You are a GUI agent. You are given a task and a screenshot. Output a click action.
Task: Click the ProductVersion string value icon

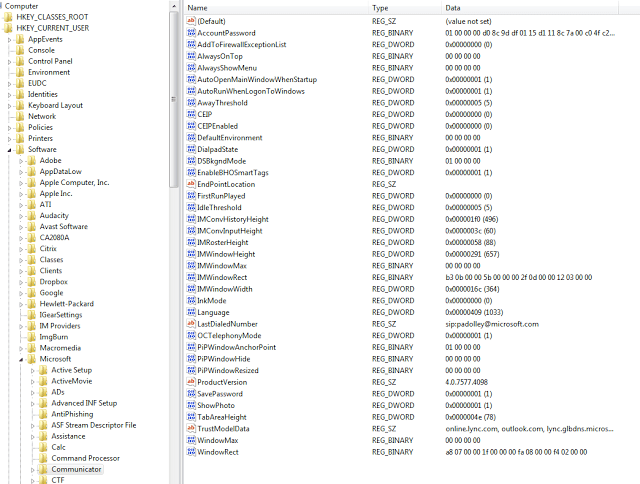coord(190,381)
